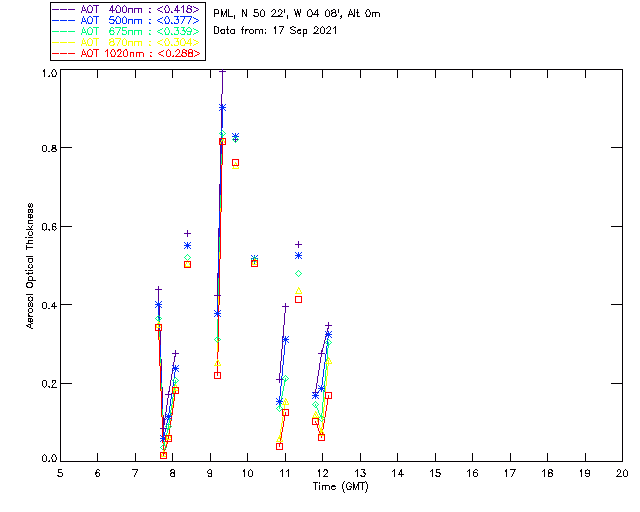The image size is (640, 512).
Task: Click the purple plus marker at 0.58
Action: point(187,234)
